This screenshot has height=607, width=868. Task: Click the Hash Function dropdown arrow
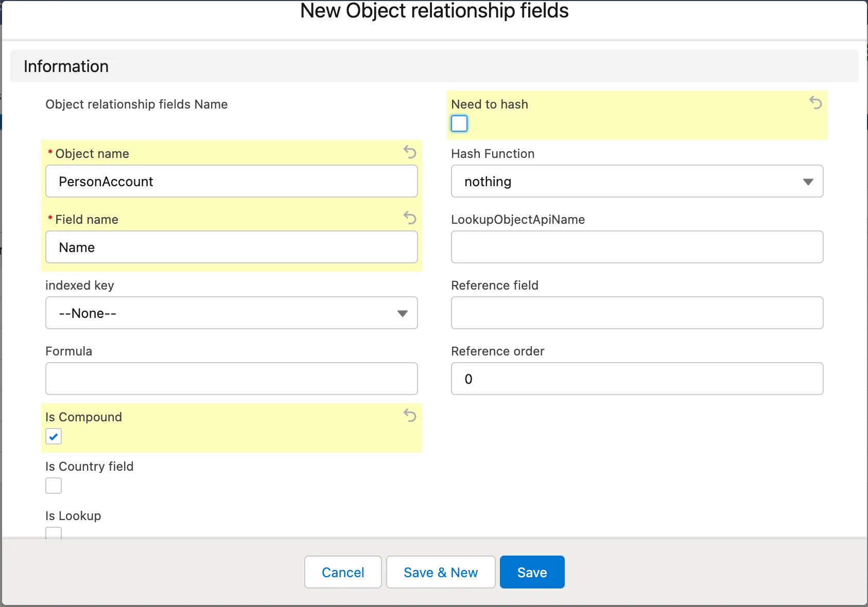(x=809, y=181)
